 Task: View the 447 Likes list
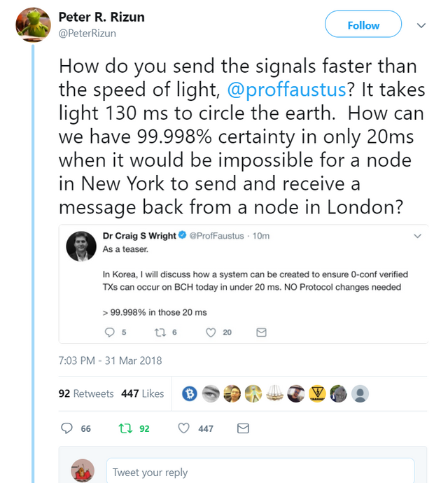click(143, 393)
